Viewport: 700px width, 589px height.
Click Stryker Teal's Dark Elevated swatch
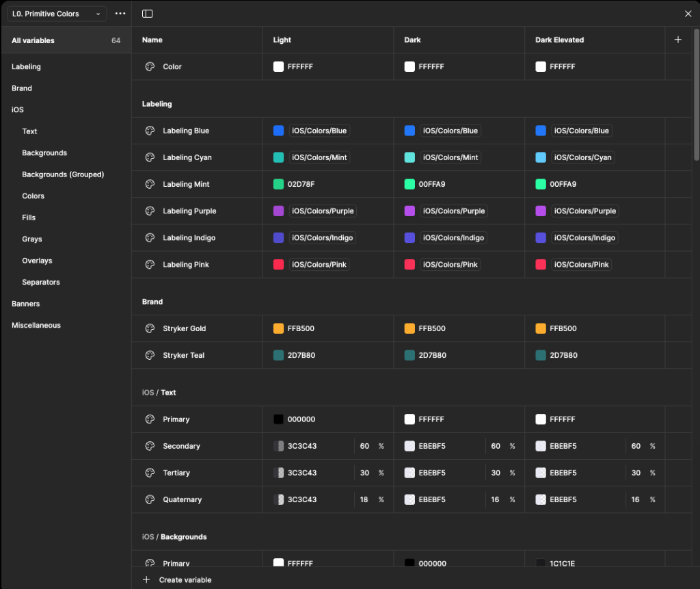pyautogui.click(x=541, y=355)
